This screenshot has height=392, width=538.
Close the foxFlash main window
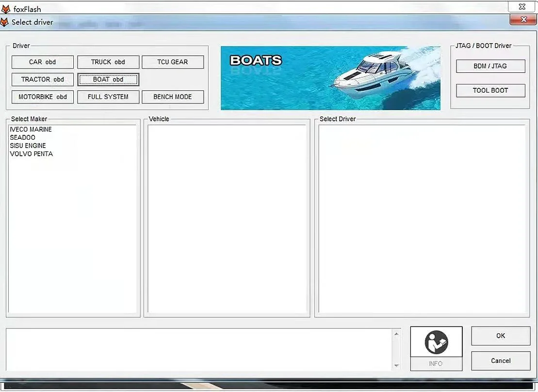[522, 6]
